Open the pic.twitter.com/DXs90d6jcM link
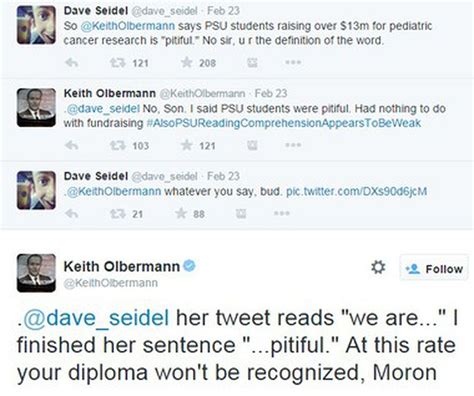This screenshot has width=474, height=396. coord(356,192)
